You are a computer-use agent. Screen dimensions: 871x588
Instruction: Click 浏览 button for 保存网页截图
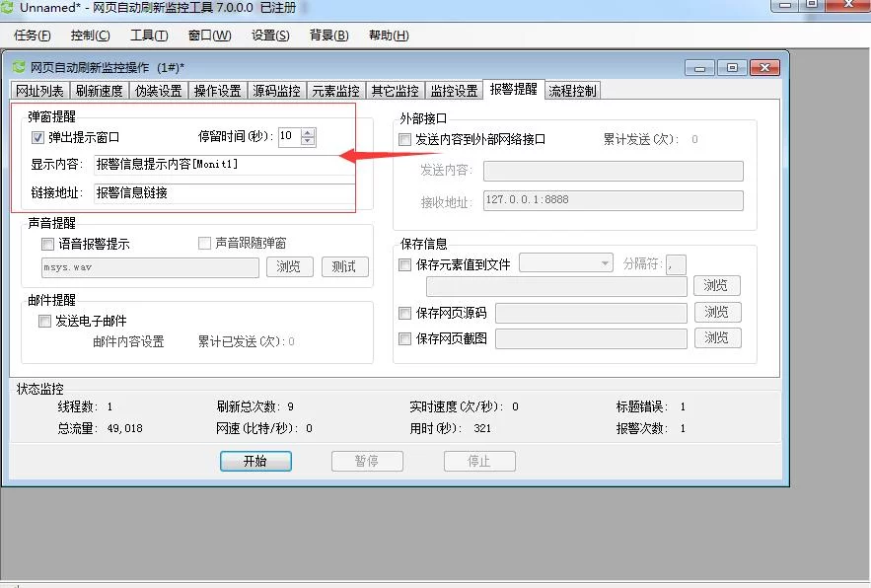[x=718, y=338]
